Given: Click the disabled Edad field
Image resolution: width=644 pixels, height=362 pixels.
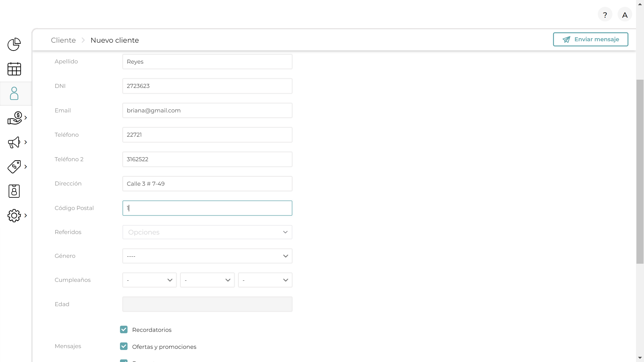Looking at the screenshot, I should 207,304.
